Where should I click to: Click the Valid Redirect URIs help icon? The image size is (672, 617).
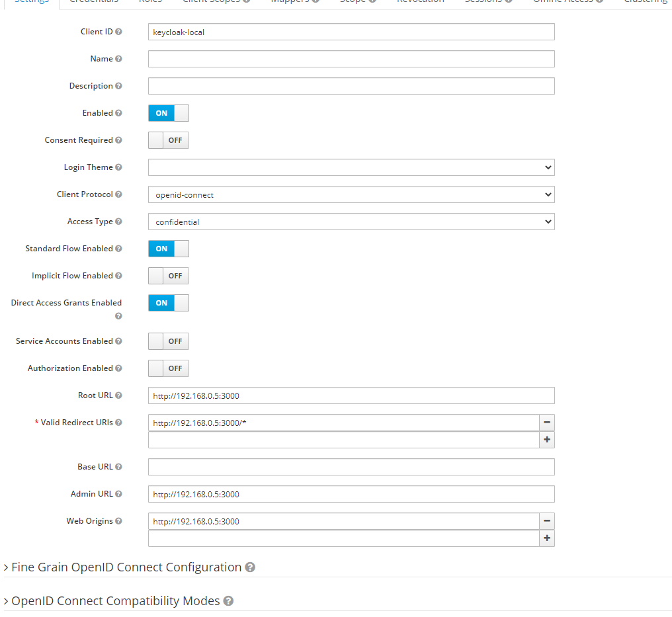click(118, 423)
